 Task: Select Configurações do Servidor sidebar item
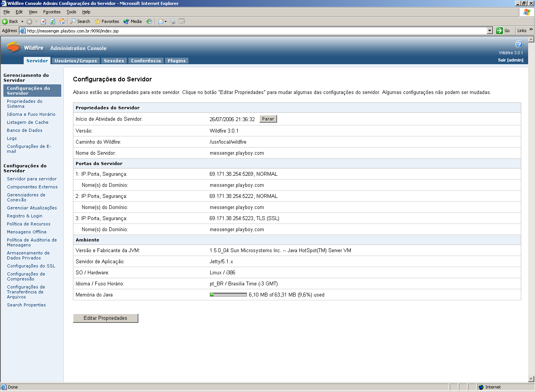pos(32,91)
